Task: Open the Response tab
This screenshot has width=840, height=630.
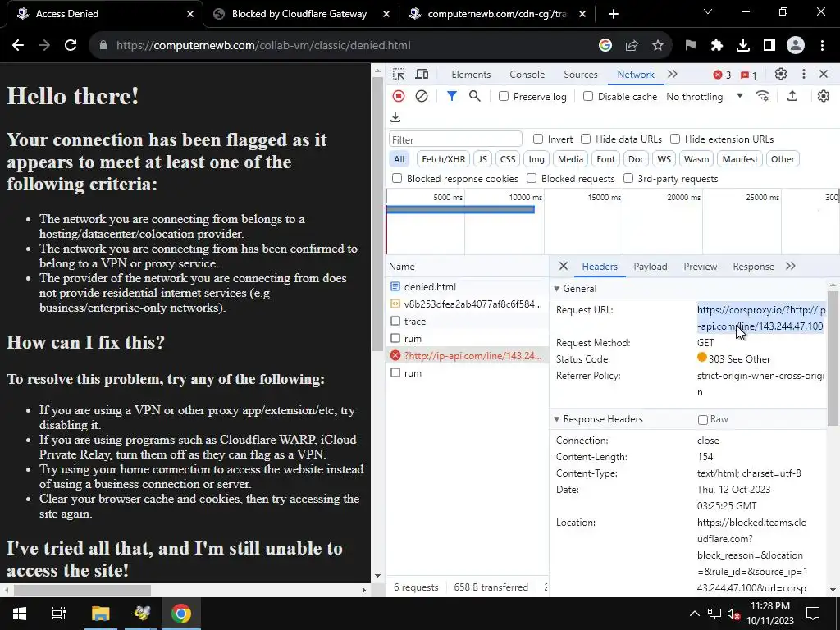Action: (753, 267)
